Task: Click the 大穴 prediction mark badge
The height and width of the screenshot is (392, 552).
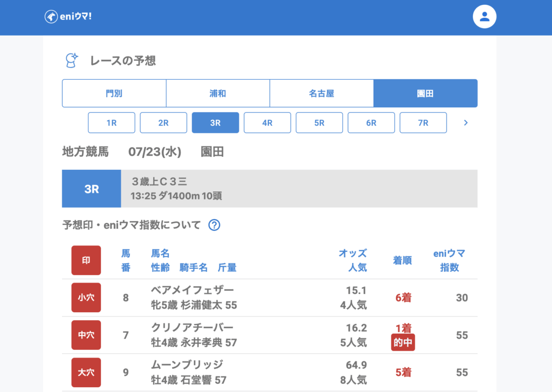Action: [86, 372]
